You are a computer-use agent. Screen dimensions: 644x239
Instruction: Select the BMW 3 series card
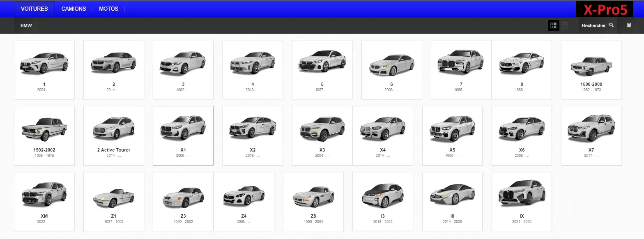click(x=183, y=70)
